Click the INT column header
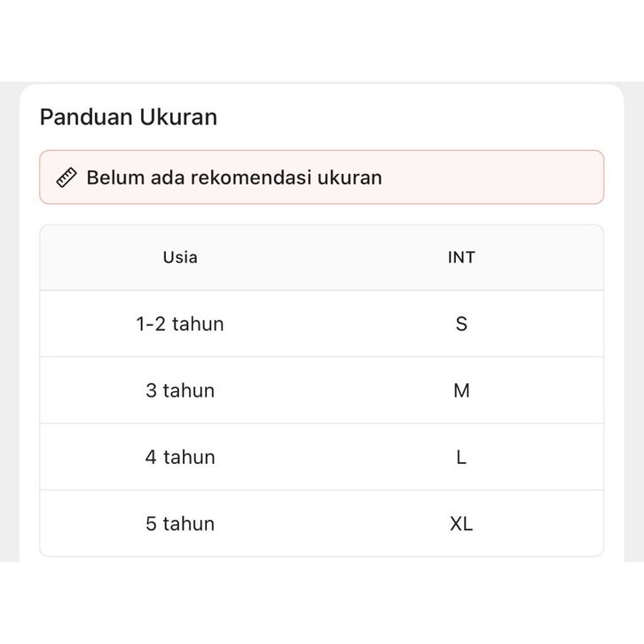The height and width of the screenshot is (644, 644). pos(461,257)
